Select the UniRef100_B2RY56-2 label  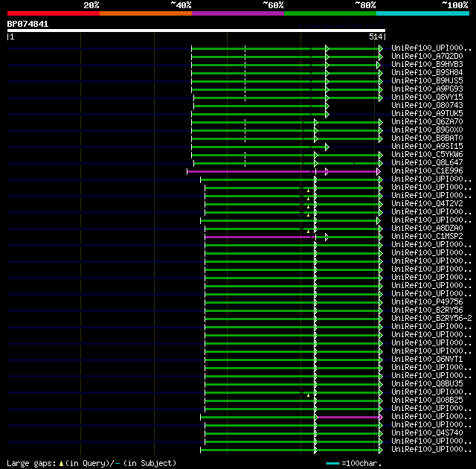[x=431, y=319]
